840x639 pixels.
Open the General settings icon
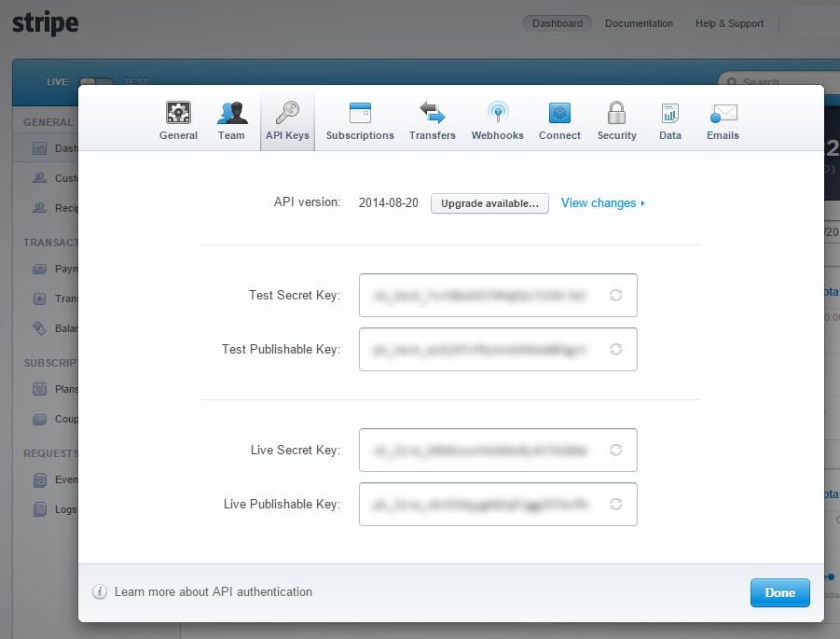click(x=178, y=113)
